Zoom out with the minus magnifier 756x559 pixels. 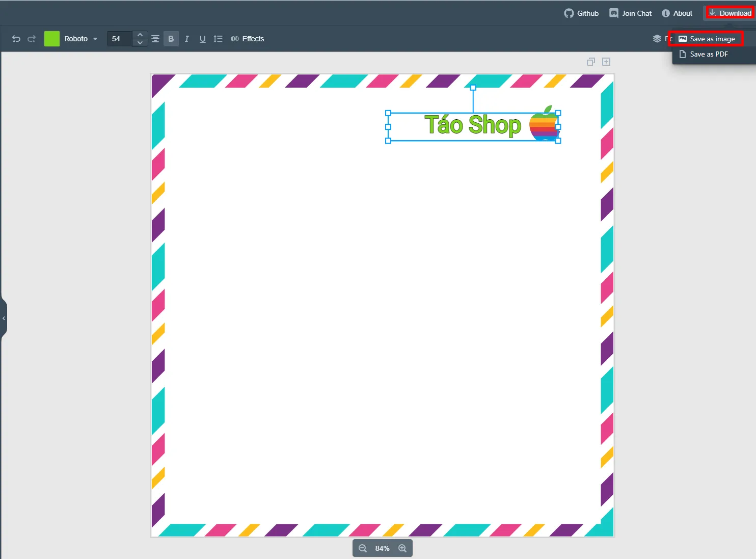click(363, 548)
